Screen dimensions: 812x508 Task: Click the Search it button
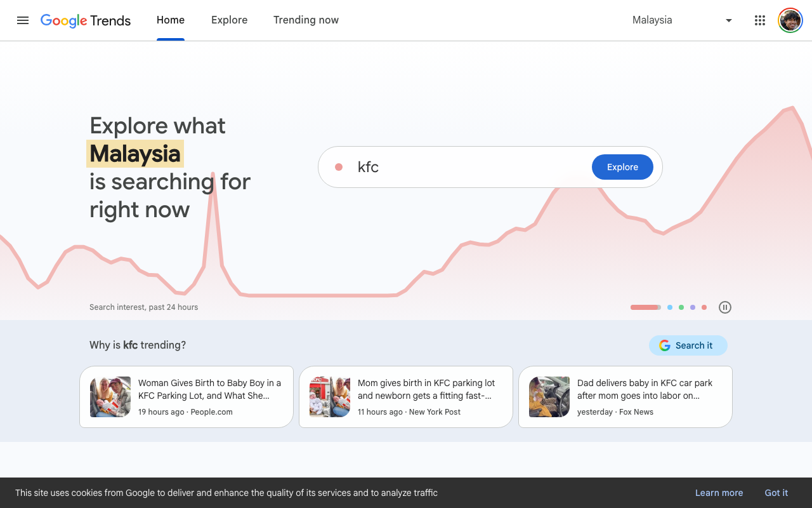pyautogui.click(x=688, y=345)
